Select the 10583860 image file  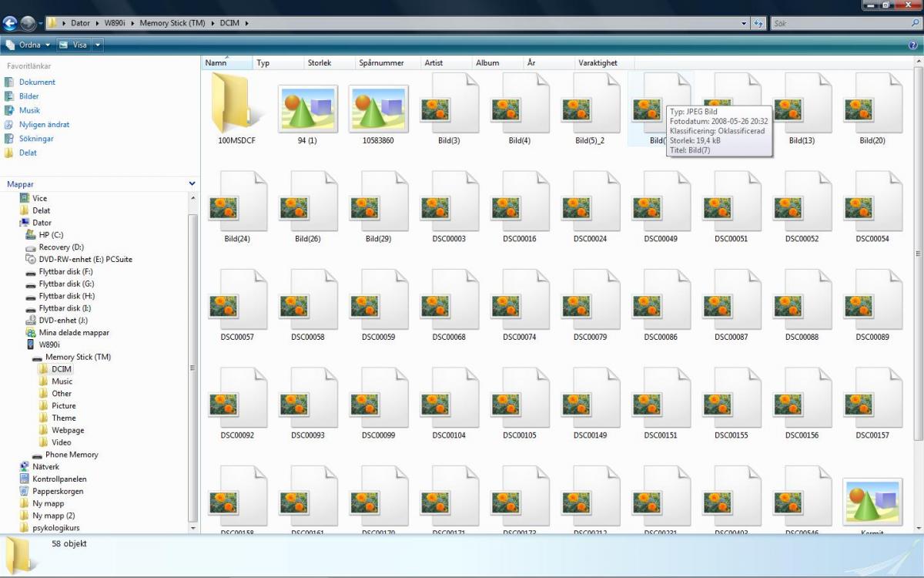point(378,108)
